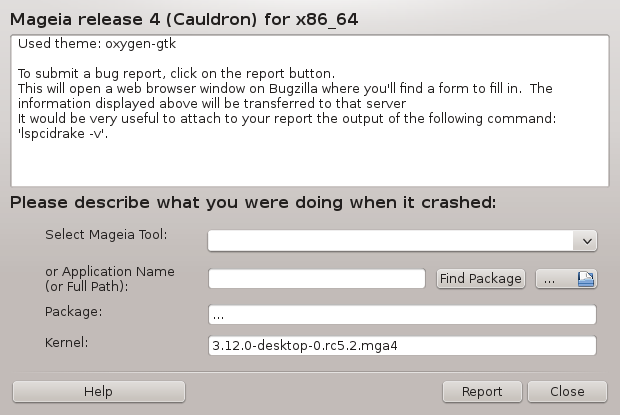Select the 'Used theme: oxygen-gtk' line
Screen dimensions: 620x415
click(x=97, y=43)
